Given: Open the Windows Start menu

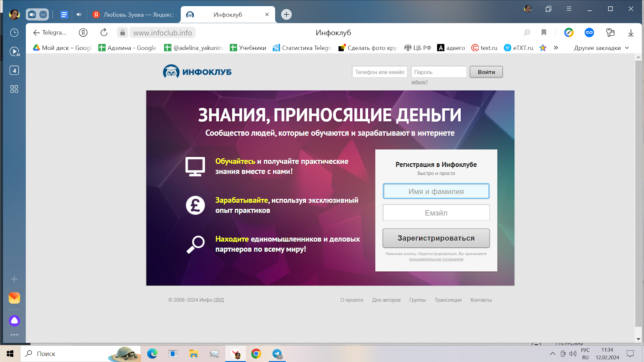Looking at the screenshot, I should click(x=10, y=354).
